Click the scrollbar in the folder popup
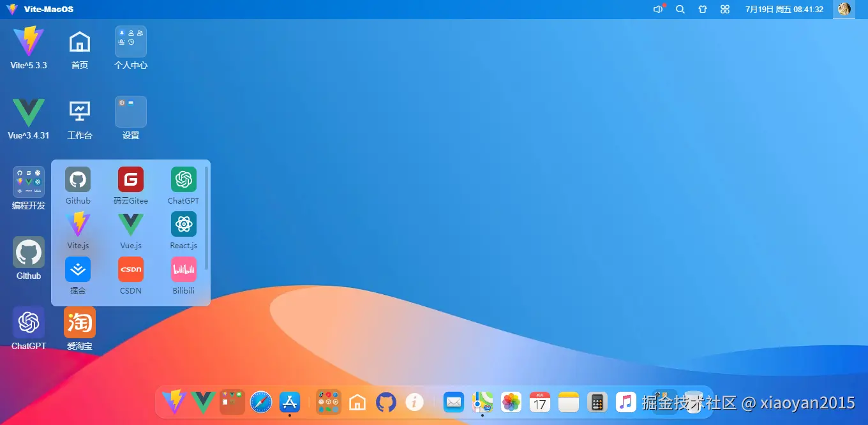This screenshot has width=868, height=425. pos(206,217)
